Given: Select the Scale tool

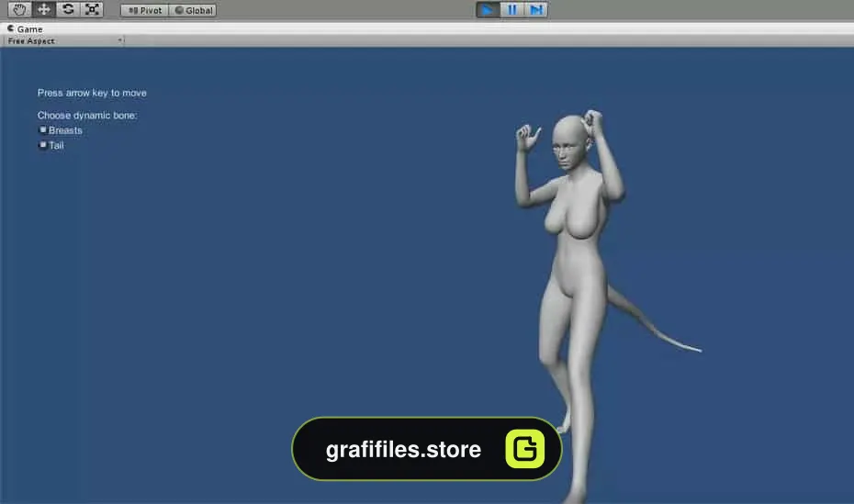Looking at the screenshot, I should (92, 9).
